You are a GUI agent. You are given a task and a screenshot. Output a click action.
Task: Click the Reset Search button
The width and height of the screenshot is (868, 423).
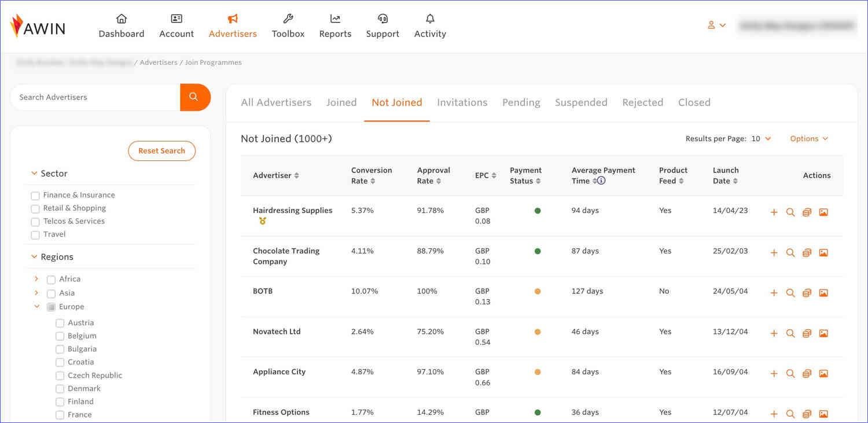coord(161,150)
